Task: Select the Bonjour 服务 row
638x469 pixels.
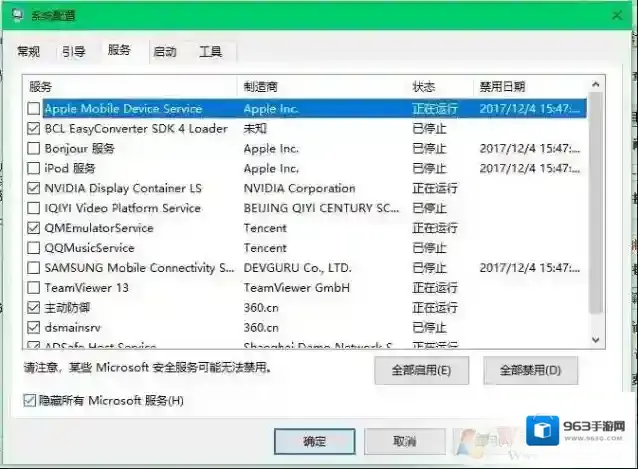Action: coord(305,148)
